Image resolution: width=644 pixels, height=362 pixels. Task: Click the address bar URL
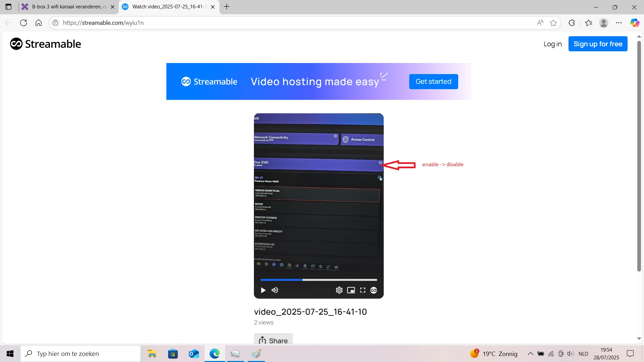(103, 23)
